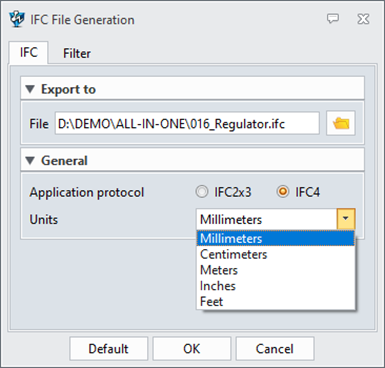The image size is (385, 368).
Task: Collapse the Export to section
Action: 30,89
